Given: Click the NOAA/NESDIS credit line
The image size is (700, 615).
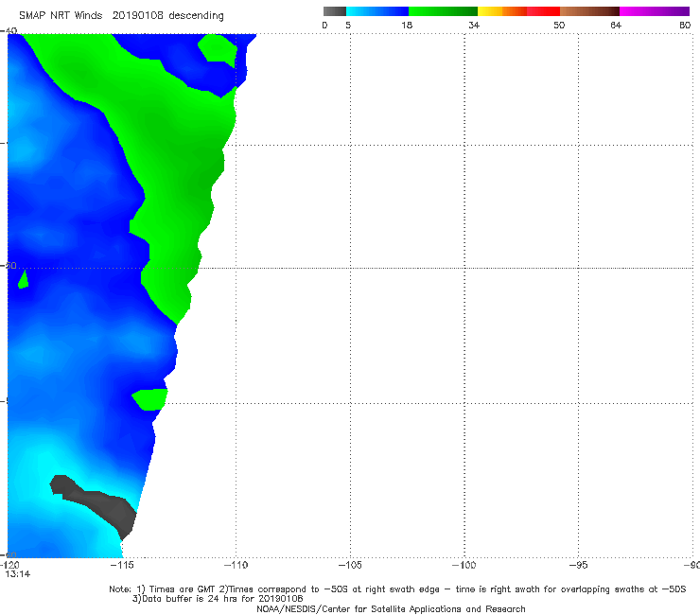Looking at the screenshot, I should tap(391, 608).
